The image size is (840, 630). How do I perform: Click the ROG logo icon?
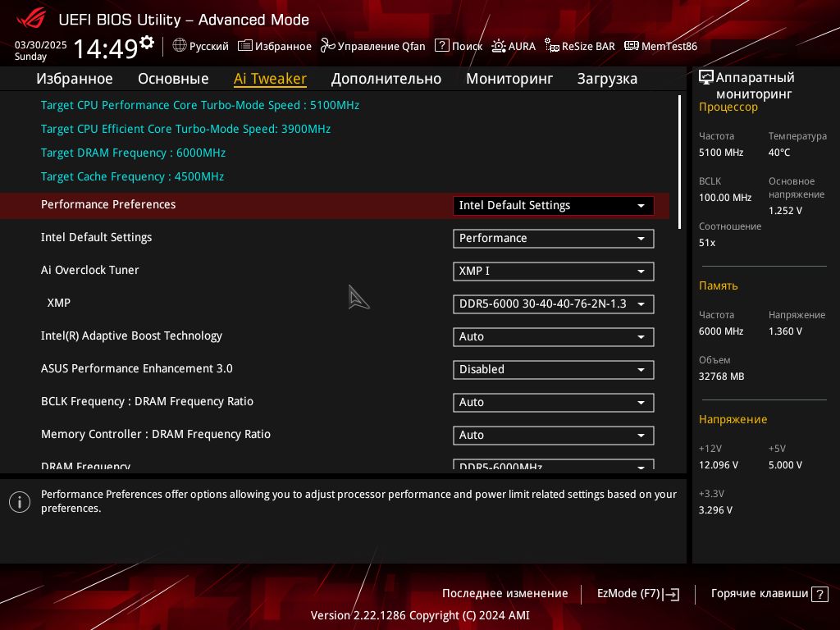pos(31,20)
